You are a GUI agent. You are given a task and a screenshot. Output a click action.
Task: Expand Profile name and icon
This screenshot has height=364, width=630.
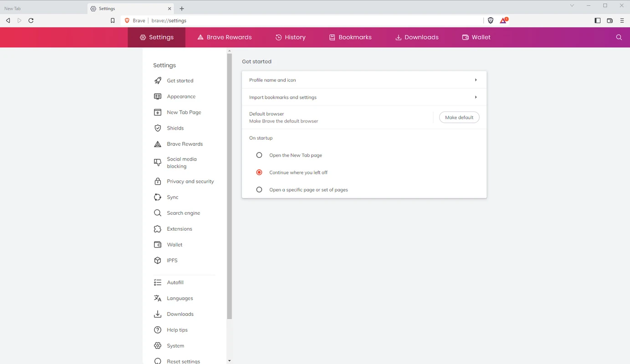click(364, 80)
